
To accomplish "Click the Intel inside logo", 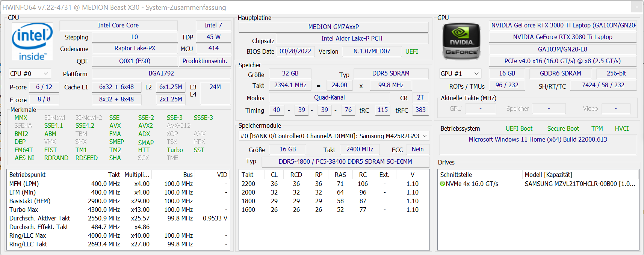I will [x=32, y=41].
